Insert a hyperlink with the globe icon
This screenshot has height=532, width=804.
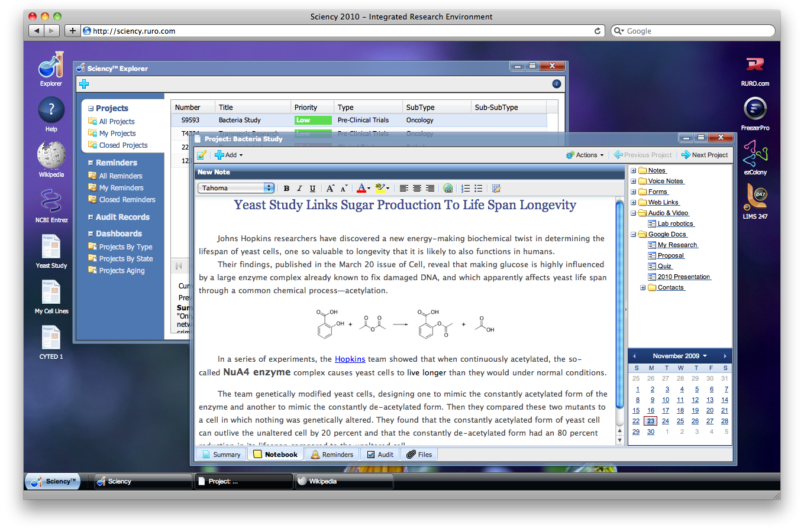click(x=448, y=189)
